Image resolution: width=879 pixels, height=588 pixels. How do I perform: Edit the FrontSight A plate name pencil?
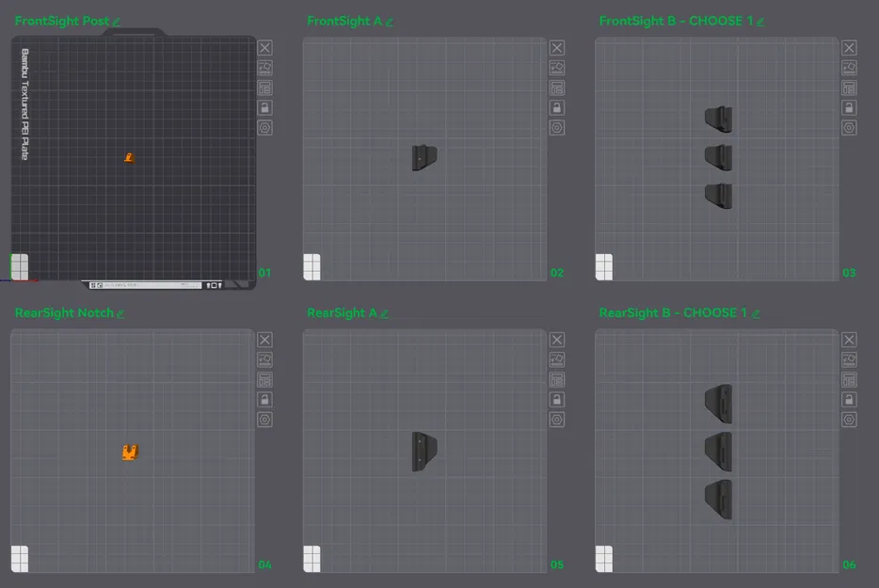pyautogui.click(x=390, y=22)
